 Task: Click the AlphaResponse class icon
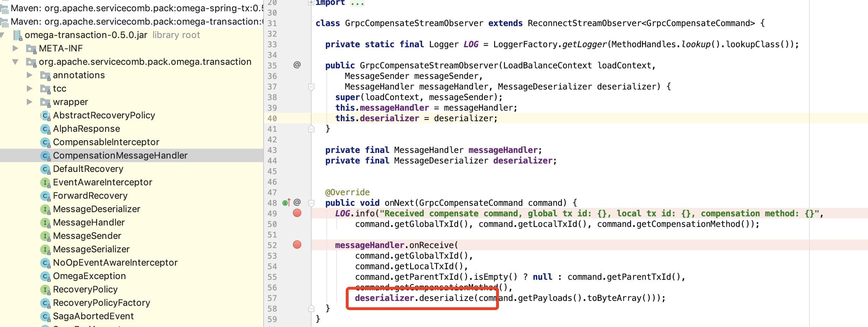point(46,129)
